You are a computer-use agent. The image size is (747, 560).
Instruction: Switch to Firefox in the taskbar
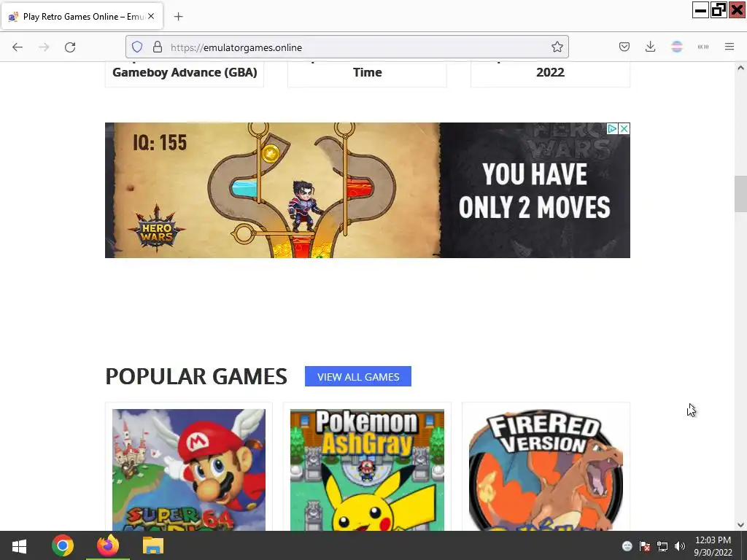[x=108, y=545]
